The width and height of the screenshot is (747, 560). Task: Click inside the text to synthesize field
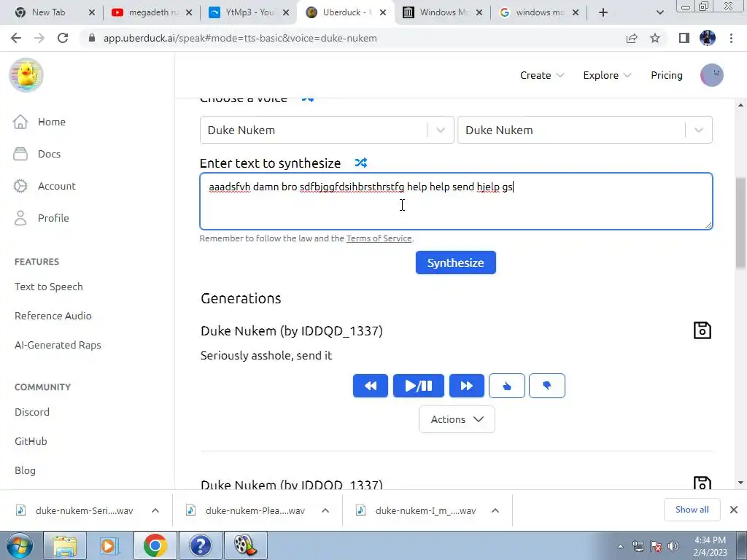click(x=456, y=201)
